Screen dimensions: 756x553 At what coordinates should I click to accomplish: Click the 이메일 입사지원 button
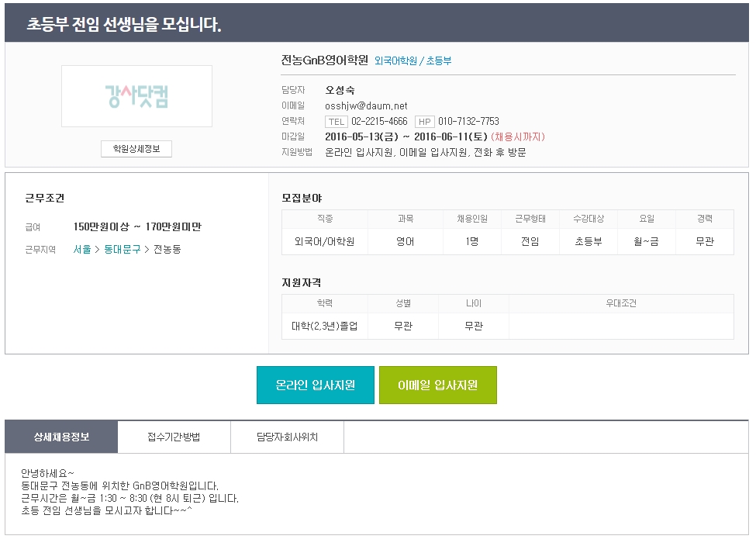click(x=438, y=385)
